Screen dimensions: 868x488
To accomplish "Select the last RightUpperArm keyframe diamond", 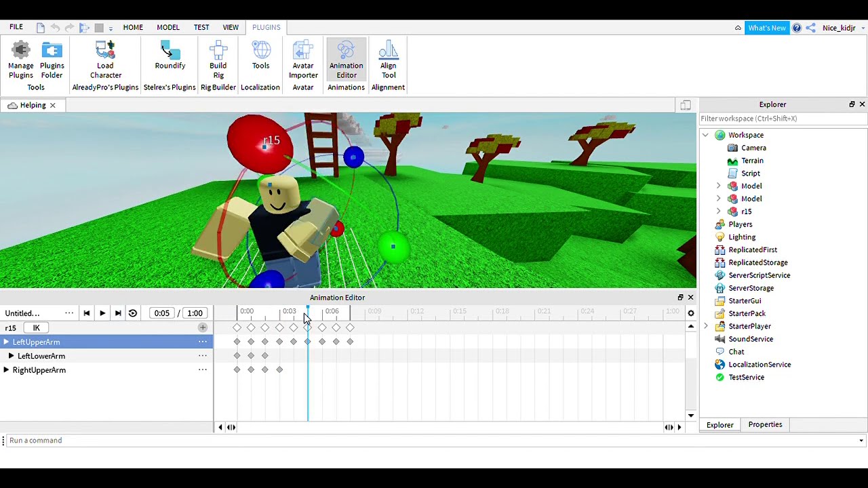I will (279, 370).
